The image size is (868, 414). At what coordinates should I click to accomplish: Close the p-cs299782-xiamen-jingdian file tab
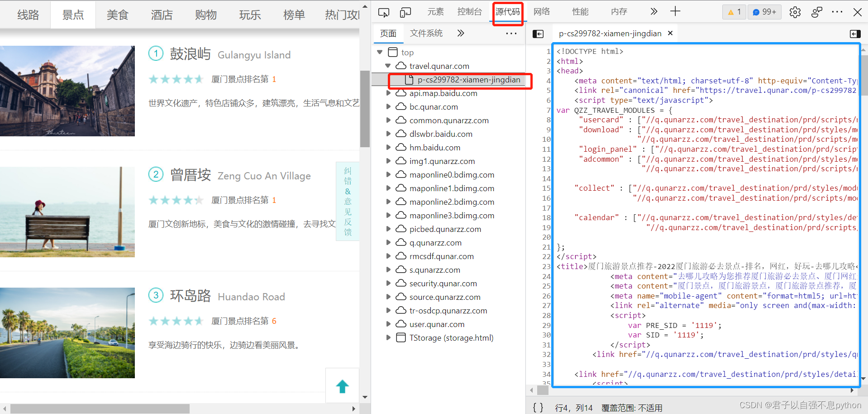(x=670, y=33)
